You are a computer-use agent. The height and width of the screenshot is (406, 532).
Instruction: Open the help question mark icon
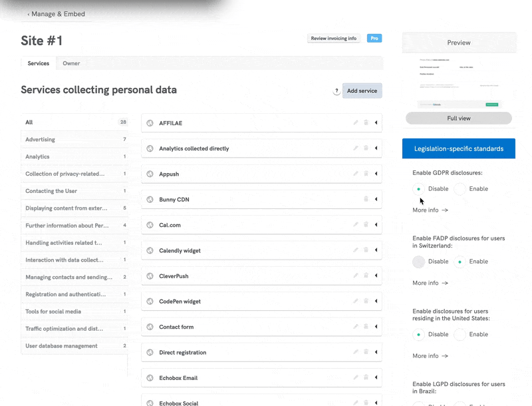(x=336, y=91)
